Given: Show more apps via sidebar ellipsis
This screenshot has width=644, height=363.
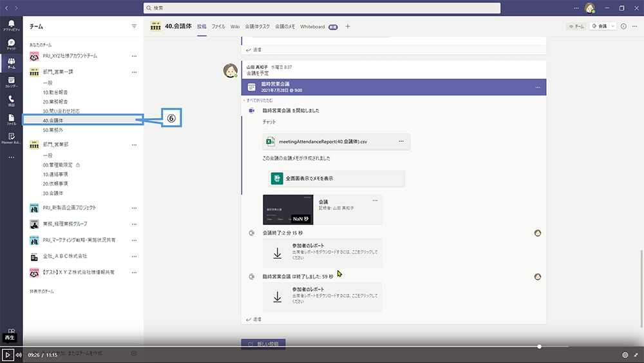Looking at the screenshot, I should tap(11, 157).
